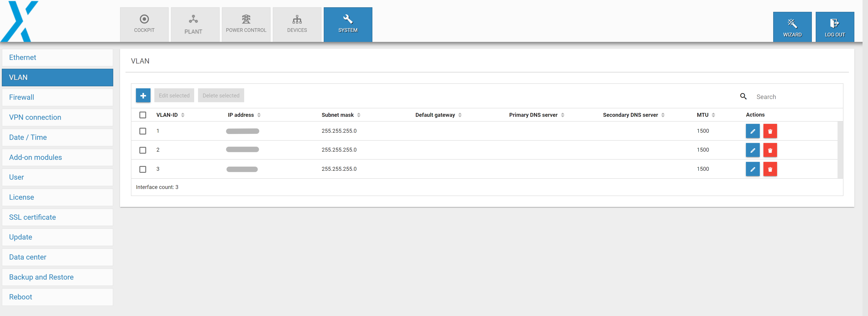Viewport: 868px width, 316px height.
Task: Click the Interface count: 3 text
Action: tap(157, 187)
